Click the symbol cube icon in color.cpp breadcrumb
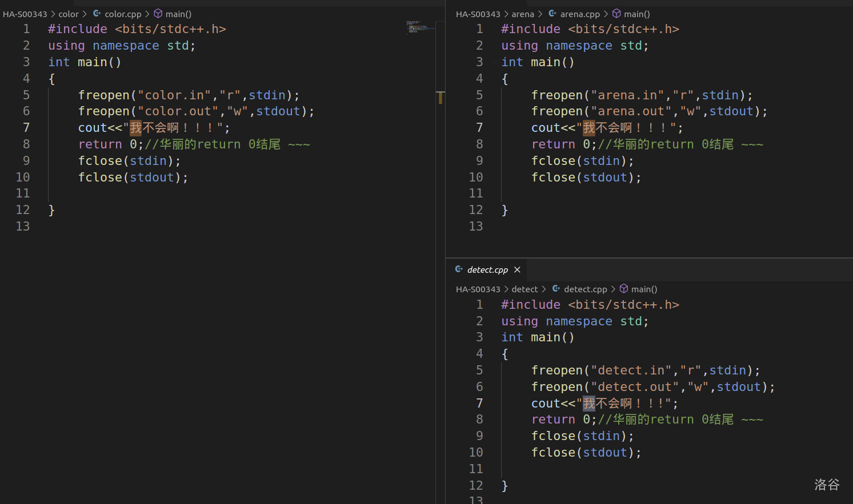The height and width of the screenshot is (504, 853). pos(158,14)
